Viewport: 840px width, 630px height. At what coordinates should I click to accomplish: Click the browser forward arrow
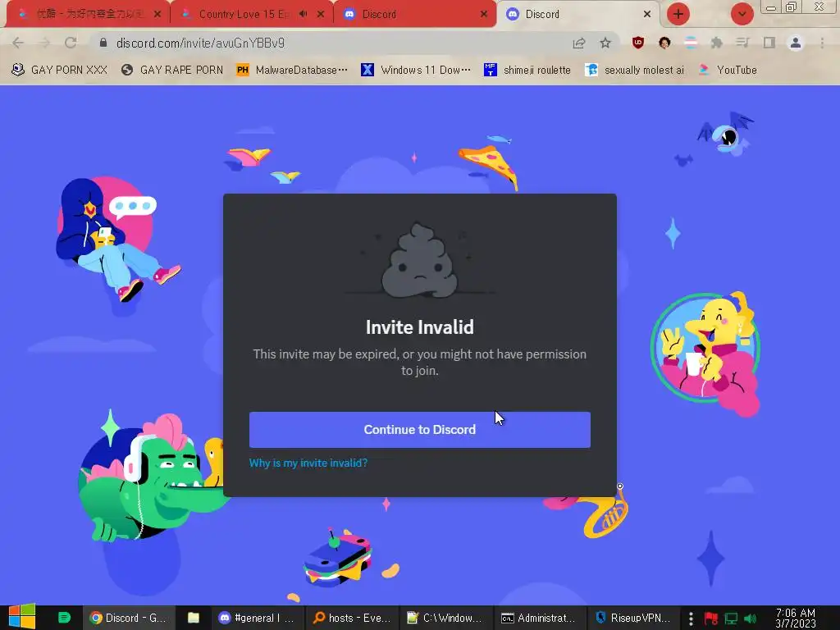[x=44, y=43]
